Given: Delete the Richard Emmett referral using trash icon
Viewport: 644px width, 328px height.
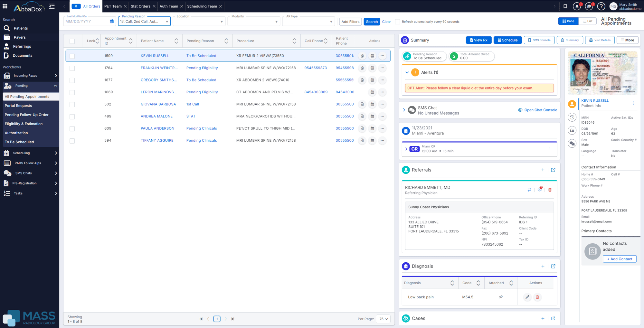Looking at the screenshot, I should tap(550, 190).
